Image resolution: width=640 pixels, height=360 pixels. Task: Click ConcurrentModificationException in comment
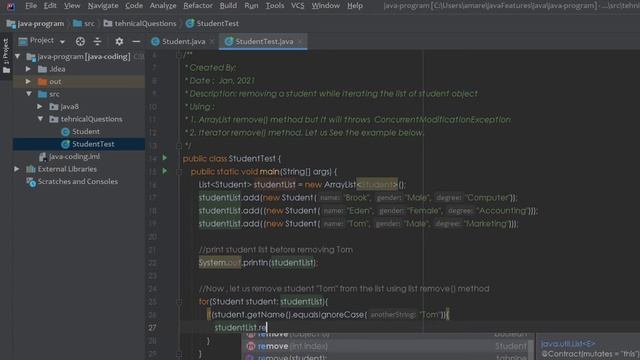tap(442, 120)
